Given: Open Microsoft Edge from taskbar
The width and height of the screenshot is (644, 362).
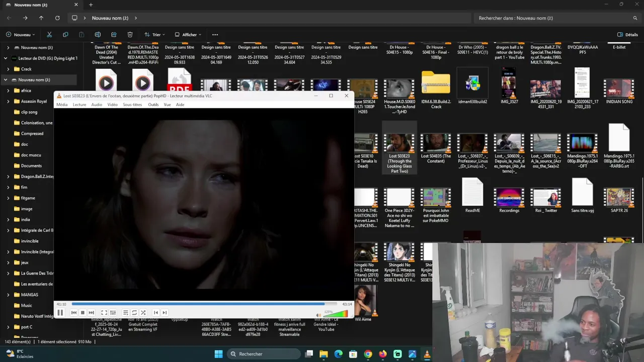Looking at the screenshot, I should (339, 354).
